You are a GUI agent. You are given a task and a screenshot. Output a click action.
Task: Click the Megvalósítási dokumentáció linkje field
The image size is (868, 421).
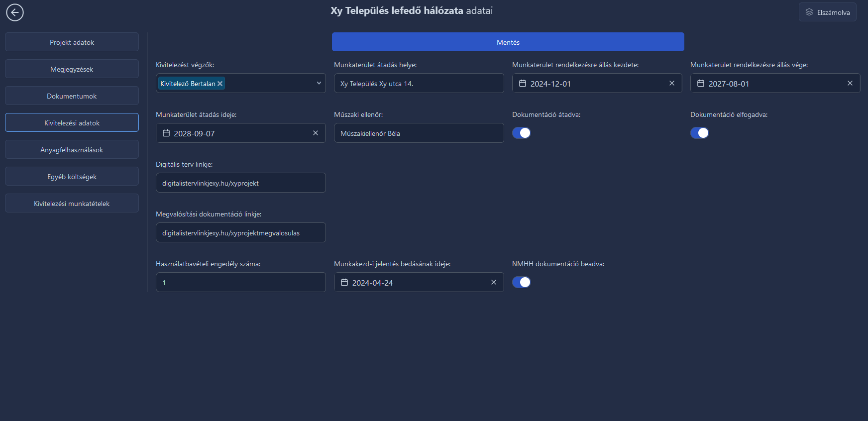click(241, 233)
